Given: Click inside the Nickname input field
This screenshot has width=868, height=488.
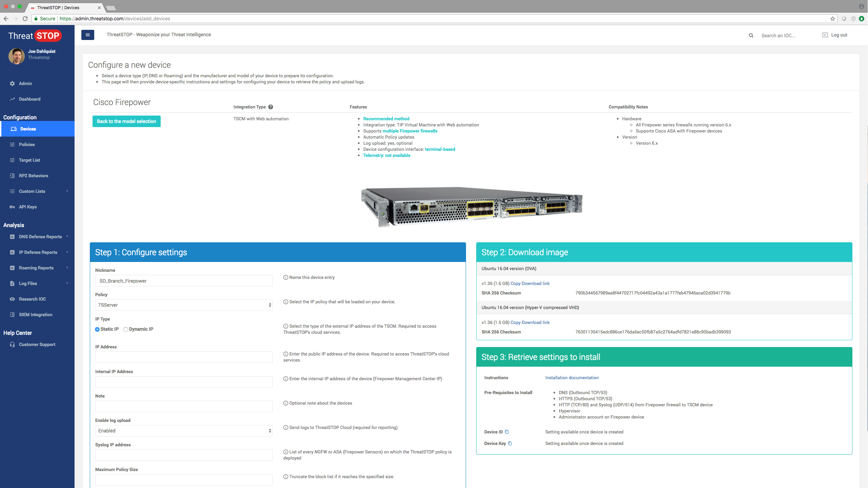Looking at the screenshot, I should coord(184,281).
